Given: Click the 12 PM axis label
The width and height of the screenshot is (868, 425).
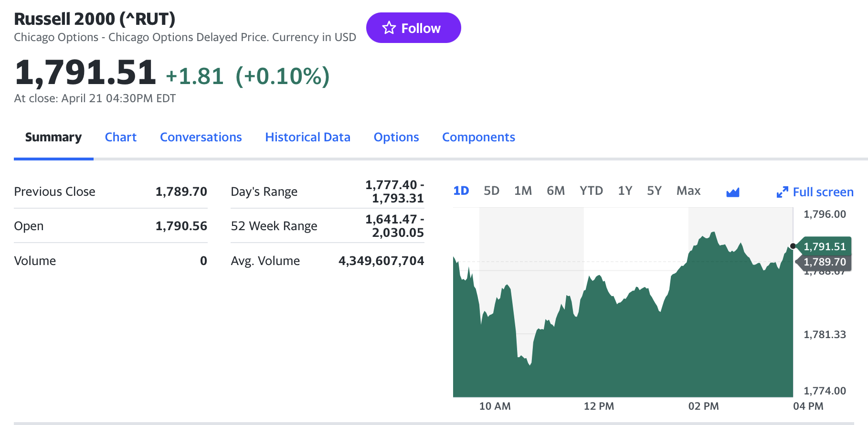Looking at the screenshot, I should click(x=599, y=406).
